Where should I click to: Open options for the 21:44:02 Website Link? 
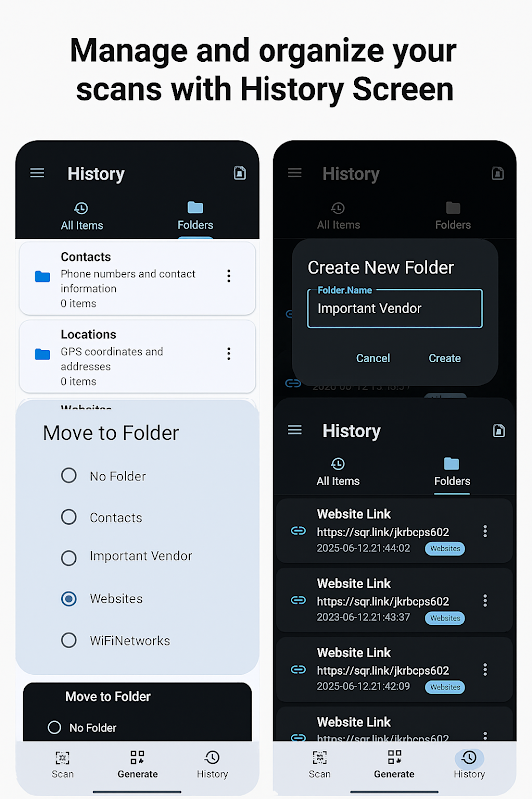pyautogui.click(x=485, y=531)
